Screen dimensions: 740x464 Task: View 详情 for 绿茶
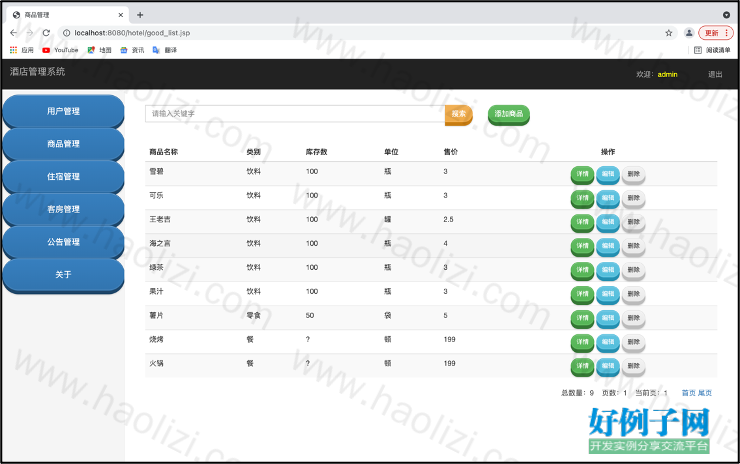(x=582, y=271)
